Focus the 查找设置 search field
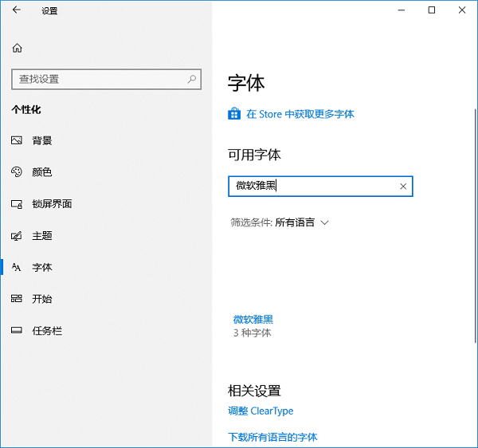This screenshot has width=478, height=448. (107, 79)
